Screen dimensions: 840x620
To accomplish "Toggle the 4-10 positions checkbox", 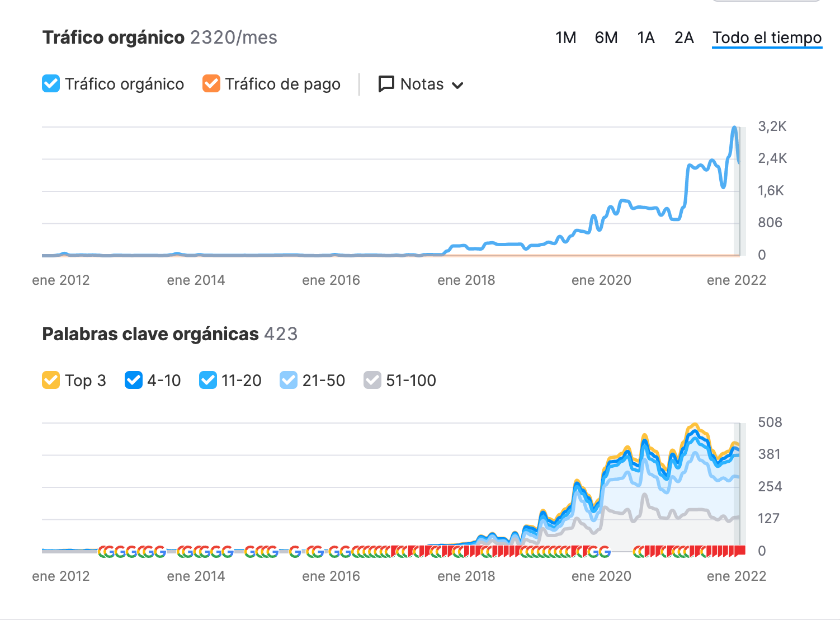I will (x=134, y=381).
